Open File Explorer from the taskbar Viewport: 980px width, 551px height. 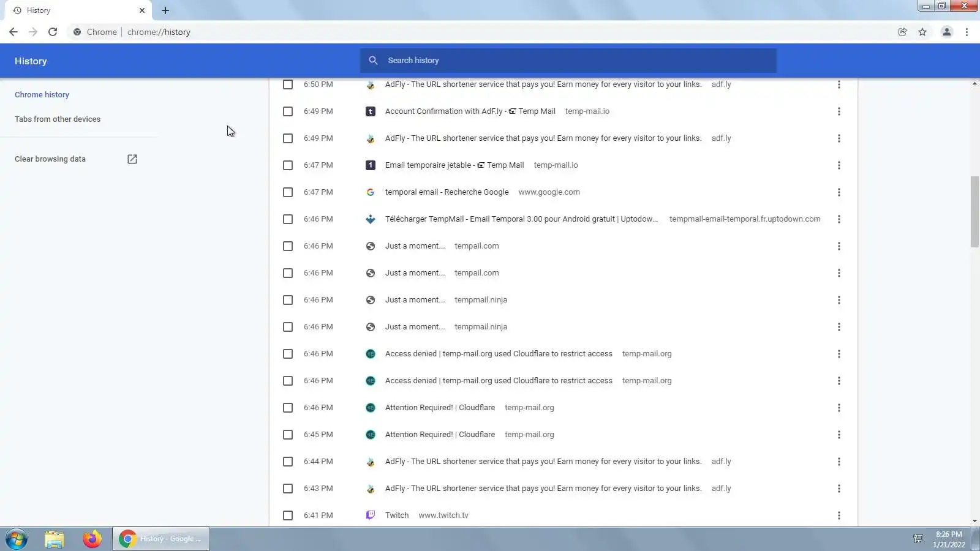click(x=55, y=539)
